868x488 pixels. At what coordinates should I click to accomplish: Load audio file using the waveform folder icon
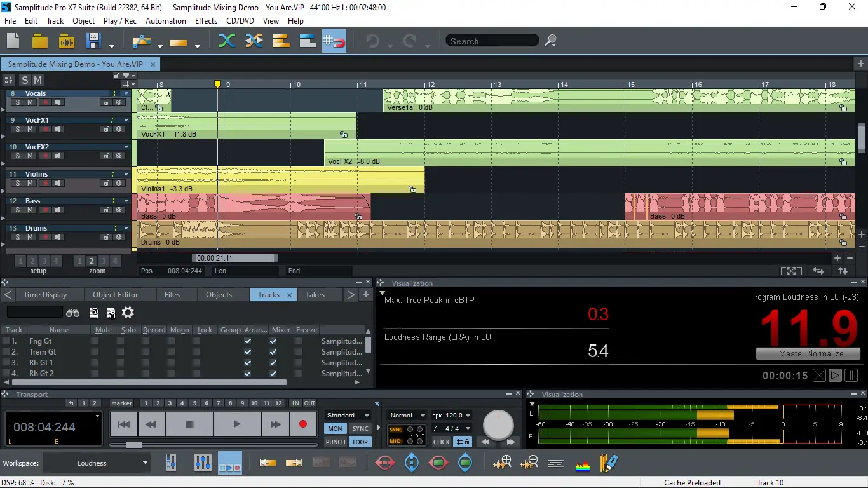tap(67, 41)
